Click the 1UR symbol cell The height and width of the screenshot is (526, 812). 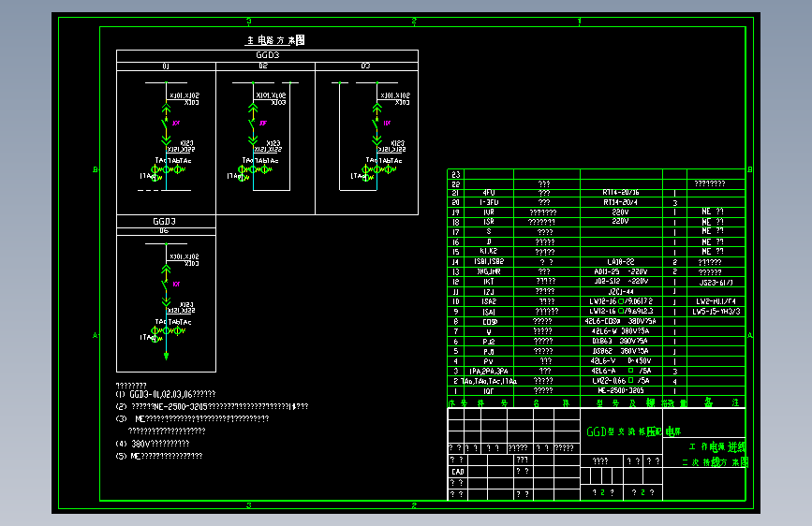[488, 212]
